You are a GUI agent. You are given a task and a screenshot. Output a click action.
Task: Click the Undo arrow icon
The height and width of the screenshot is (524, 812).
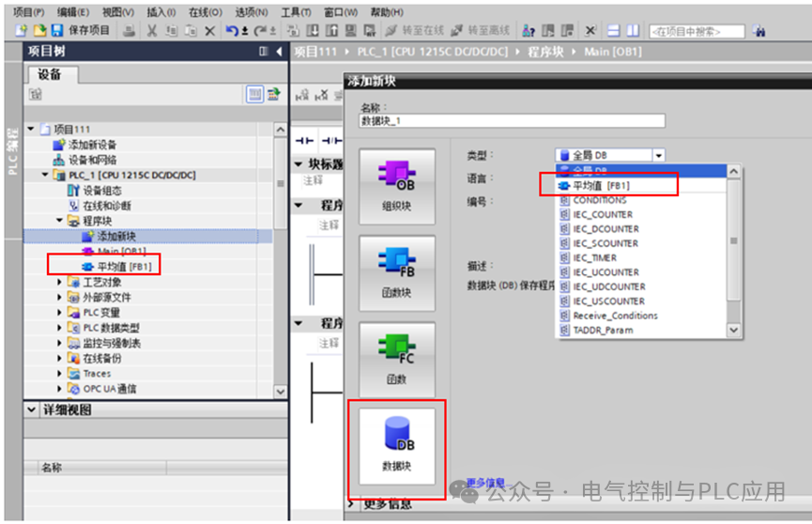click(x=232, y=31)
